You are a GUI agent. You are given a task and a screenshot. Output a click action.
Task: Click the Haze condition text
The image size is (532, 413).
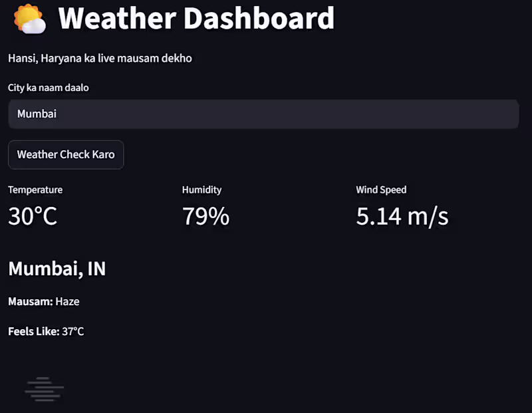point(67,302)
